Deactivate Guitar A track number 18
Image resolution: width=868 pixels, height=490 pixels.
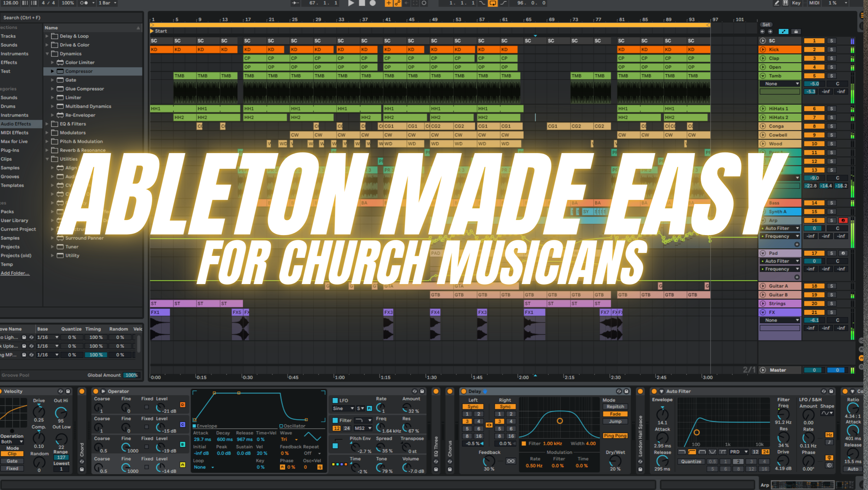[814, 286]
